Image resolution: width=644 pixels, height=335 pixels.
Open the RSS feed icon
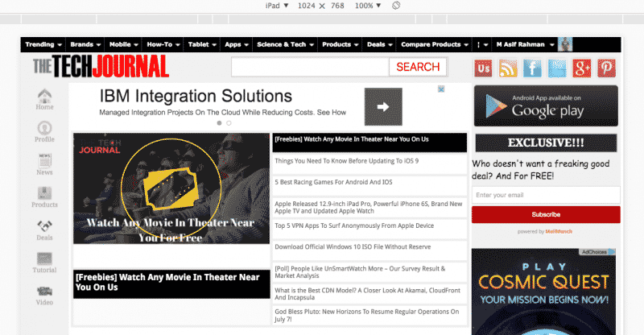point(508,68)
